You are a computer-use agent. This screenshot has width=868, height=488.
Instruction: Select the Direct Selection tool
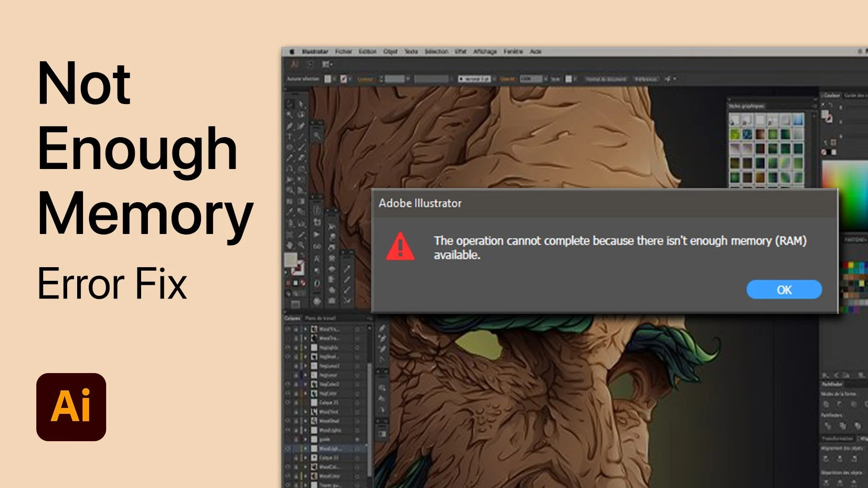[301, 105]
